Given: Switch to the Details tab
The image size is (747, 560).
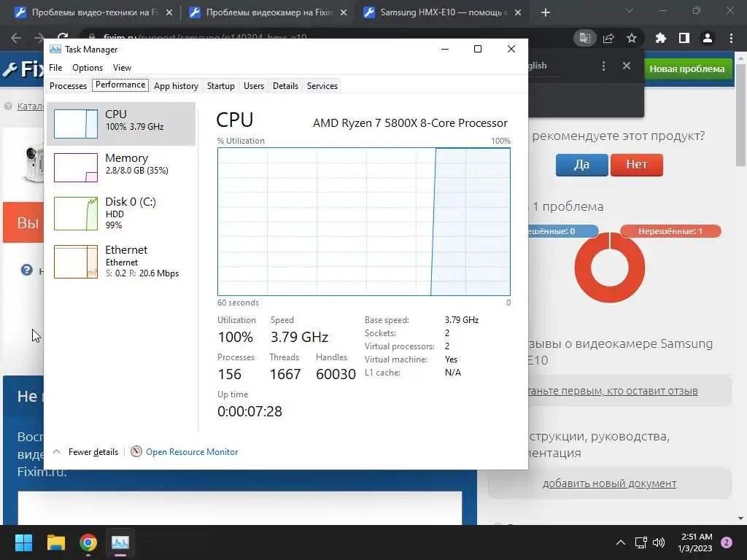Looking at the screenshot, I should [x=285, y=86].
